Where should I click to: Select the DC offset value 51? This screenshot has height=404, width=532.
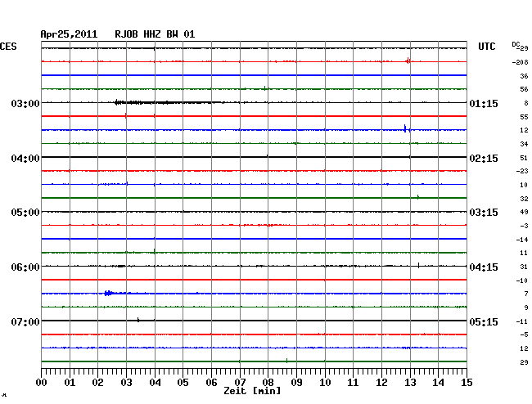coord(524,158)
